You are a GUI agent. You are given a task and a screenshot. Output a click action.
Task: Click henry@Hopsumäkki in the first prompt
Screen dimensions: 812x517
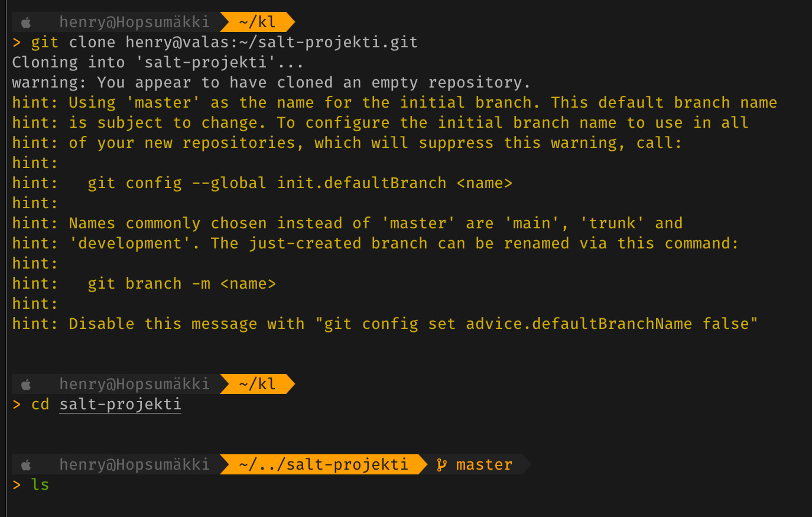134,22
